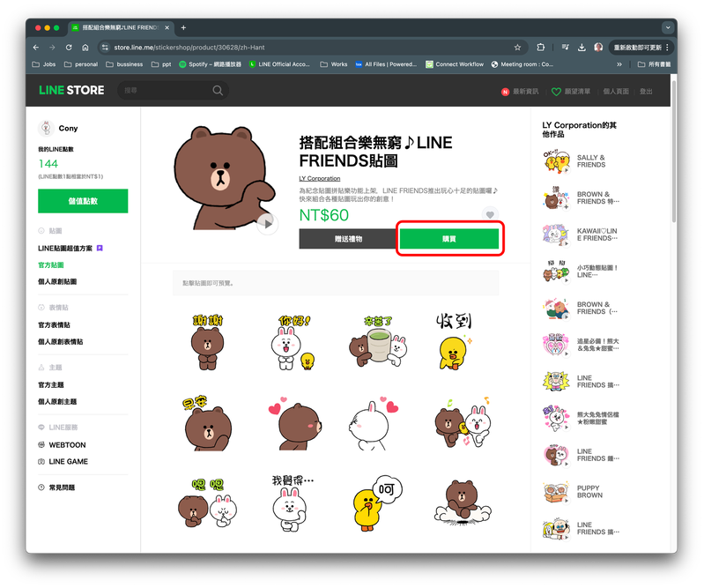Open the personal bookmark folder

coord(81,64)
